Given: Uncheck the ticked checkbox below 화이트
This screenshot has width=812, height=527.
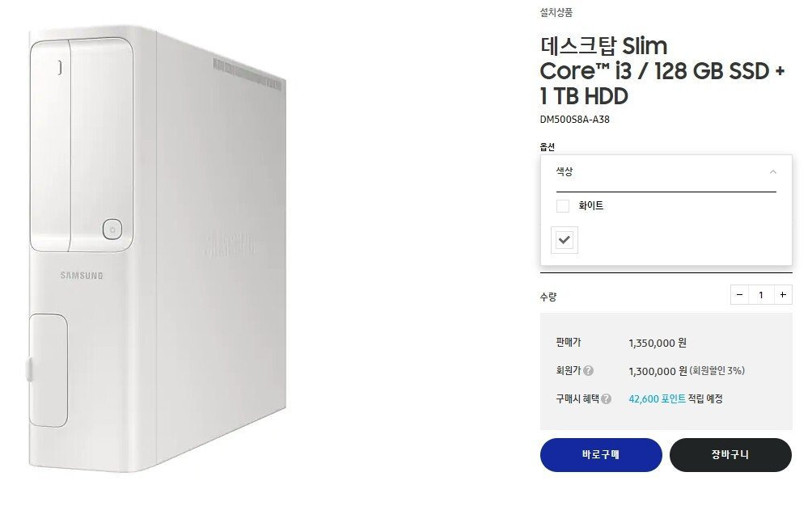Looking at the screenshot, I should [565, 240].
